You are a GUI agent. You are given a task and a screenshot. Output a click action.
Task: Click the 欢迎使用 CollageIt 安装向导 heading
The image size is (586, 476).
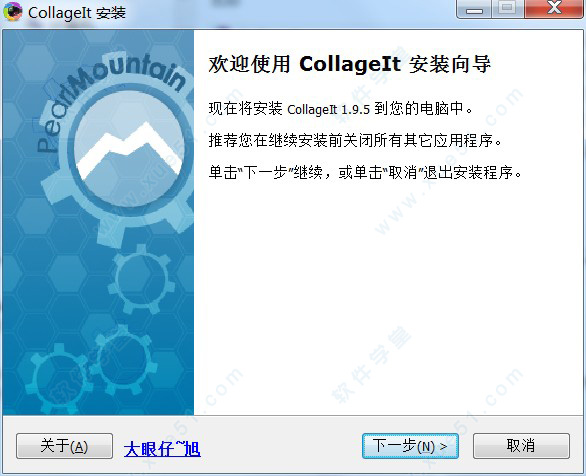(x=349, y=64)
